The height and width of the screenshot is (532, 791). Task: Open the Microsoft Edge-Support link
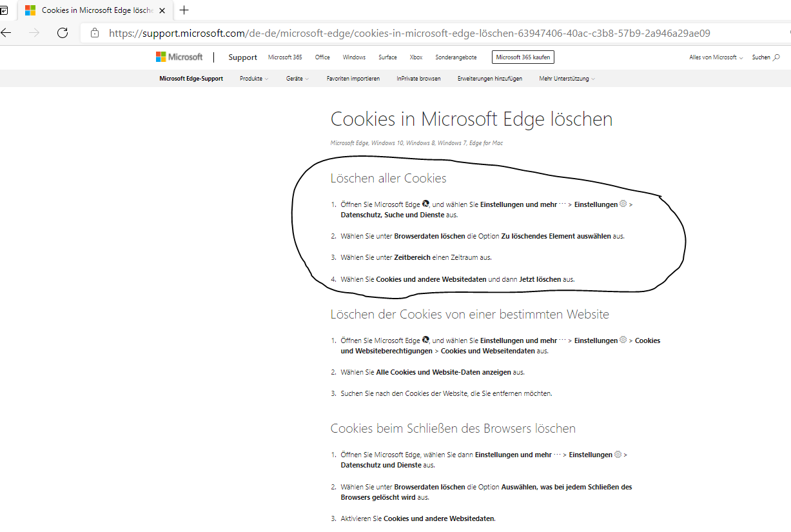pyautogui.click(x=191, y=79)
